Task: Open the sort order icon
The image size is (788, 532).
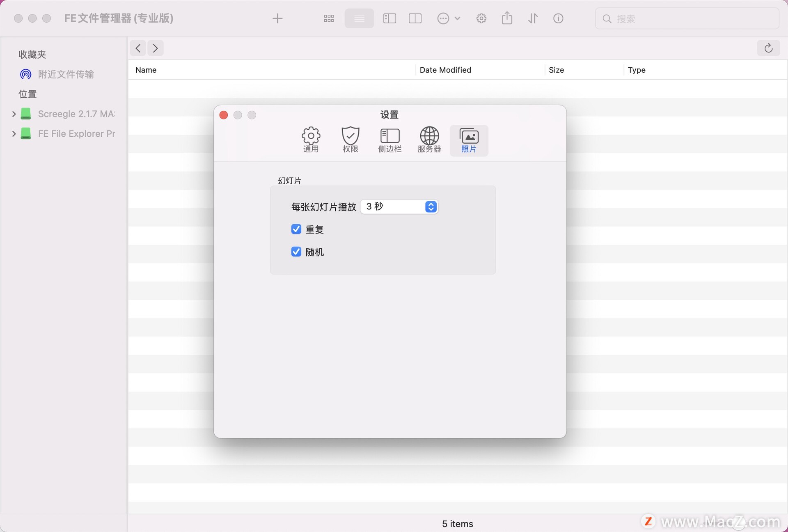Action: 532,18
